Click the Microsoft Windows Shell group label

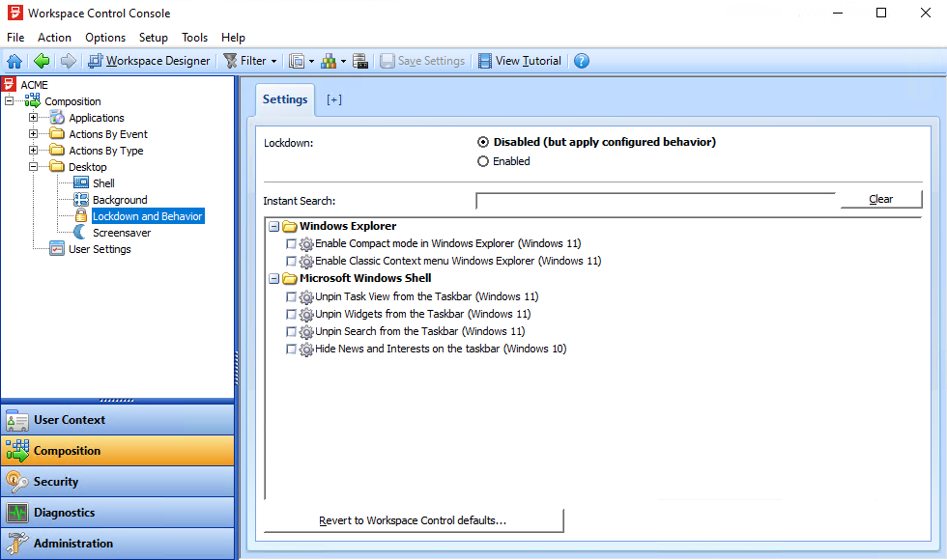point(365,278)
